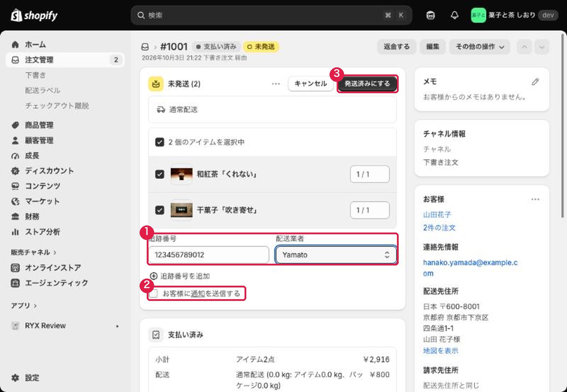Viewport: 567px width, 392px height.
Task: Click the 和紅茶「くれない」 product thumbnail
Action: pyautogui.click(x=181, y=174)
